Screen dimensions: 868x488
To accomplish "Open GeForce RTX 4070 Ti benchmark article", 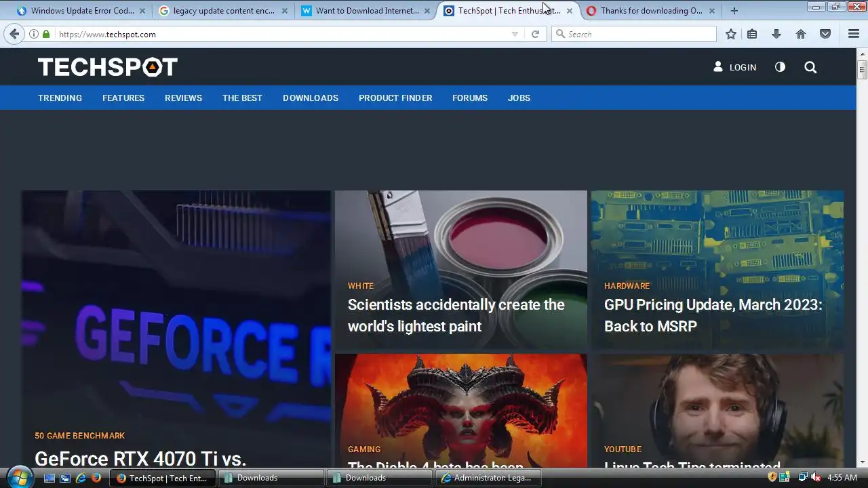I will click(140, 458).
